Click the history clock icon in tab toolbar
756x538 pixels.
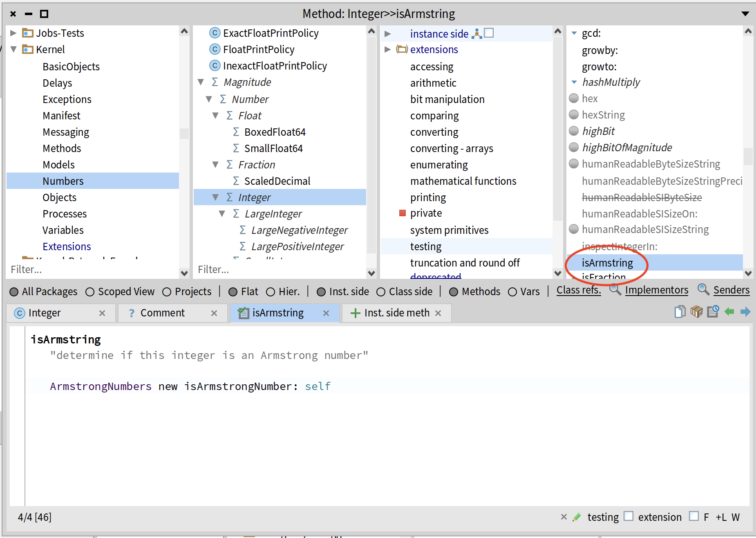(x=713, y=312)
